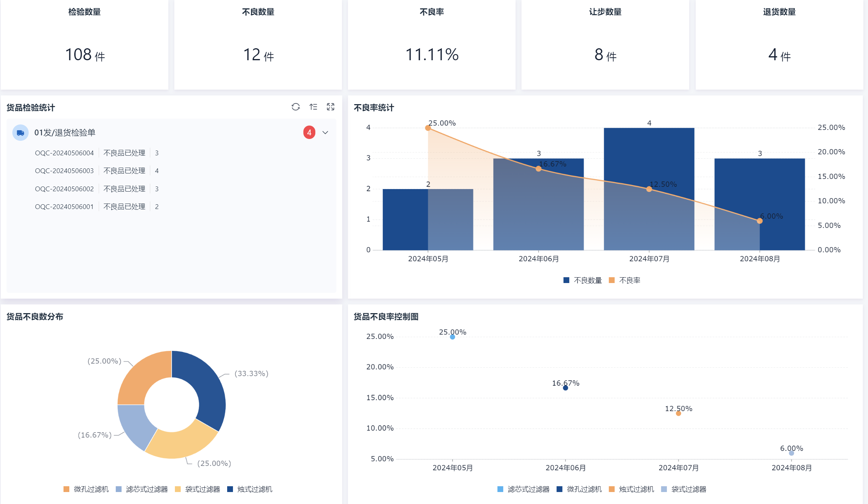
Task: Click the 16.67% point in control chart
Action: point(565,388)
